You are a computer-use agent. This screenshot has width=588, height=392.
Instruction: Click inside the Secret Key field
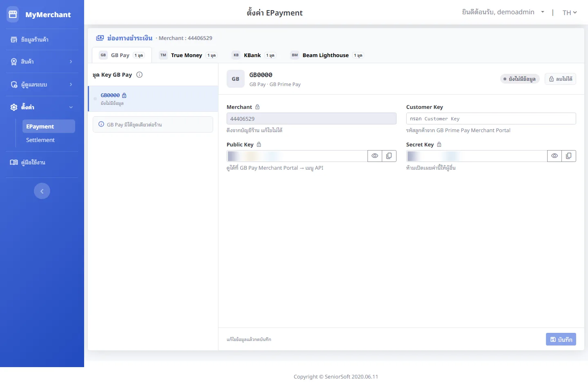(x=477, y=156)
